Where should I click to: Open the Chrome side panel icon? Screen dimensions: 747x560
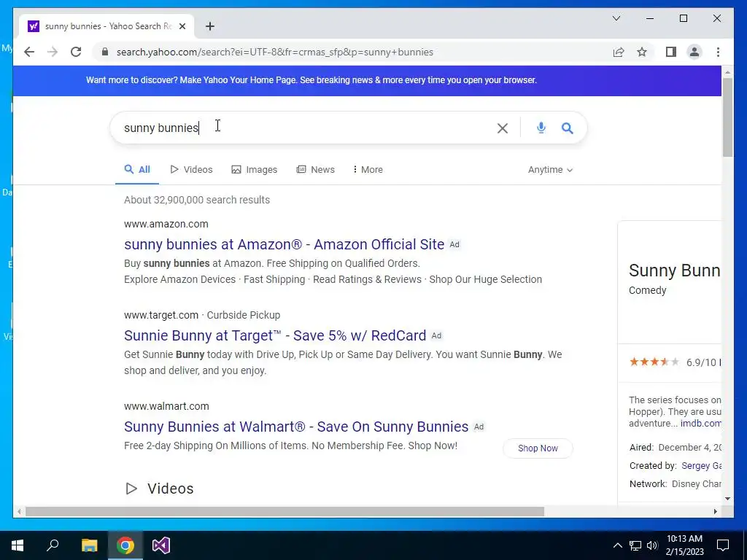(x=671, y=52)
